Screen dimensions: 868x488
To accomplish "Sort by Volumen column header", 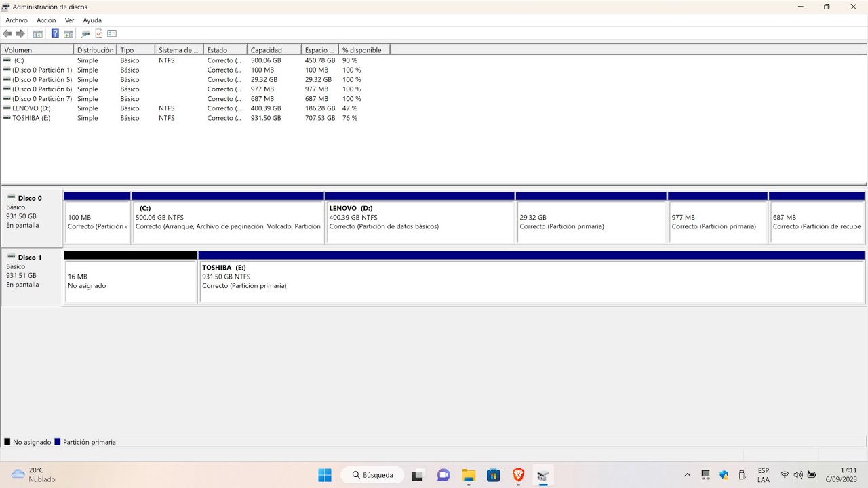I will click(x=37, y=50).
